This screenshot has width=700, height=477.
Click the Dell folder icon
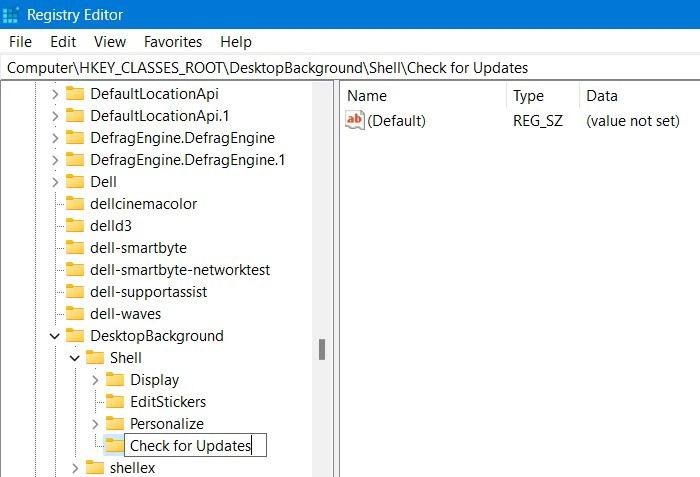[75, 181]
